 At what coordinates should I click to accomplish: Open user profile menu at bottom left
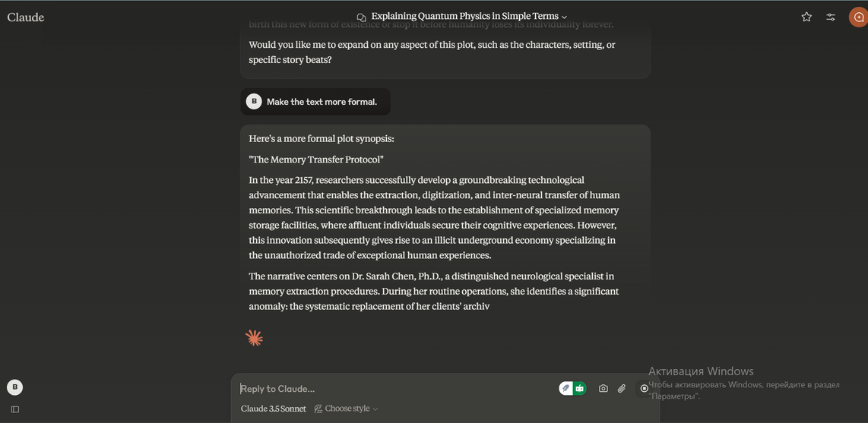(x=14, y=387)
